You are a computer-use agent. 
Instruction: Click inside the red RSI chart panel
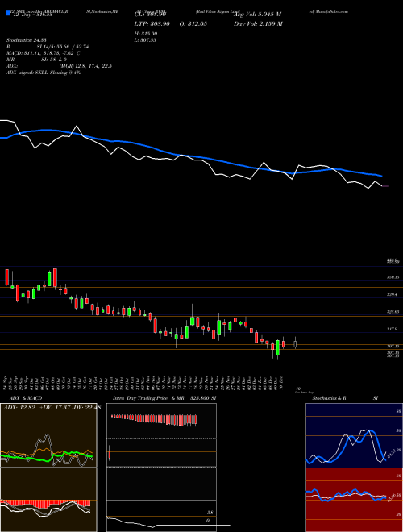pyautogui.click(x=354, y=500)
